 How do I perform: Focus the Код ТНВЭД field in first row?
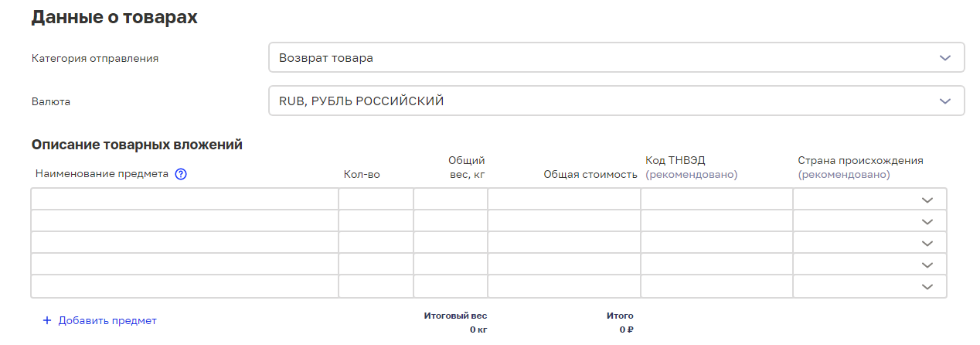click(716, 200)
